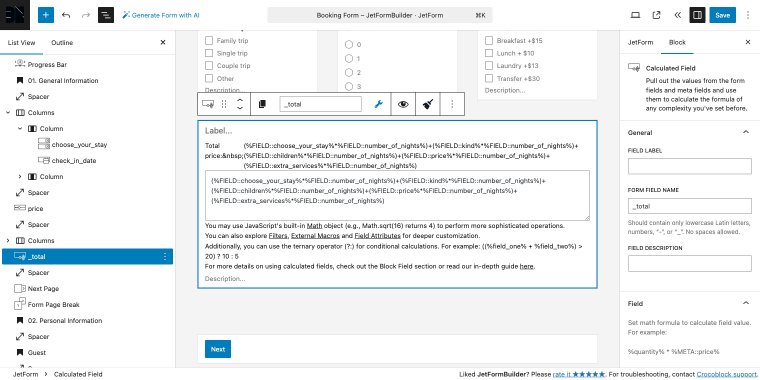Check the Couple trip checkbox
This screenshot has width=760, height=380.
(209, 65)
